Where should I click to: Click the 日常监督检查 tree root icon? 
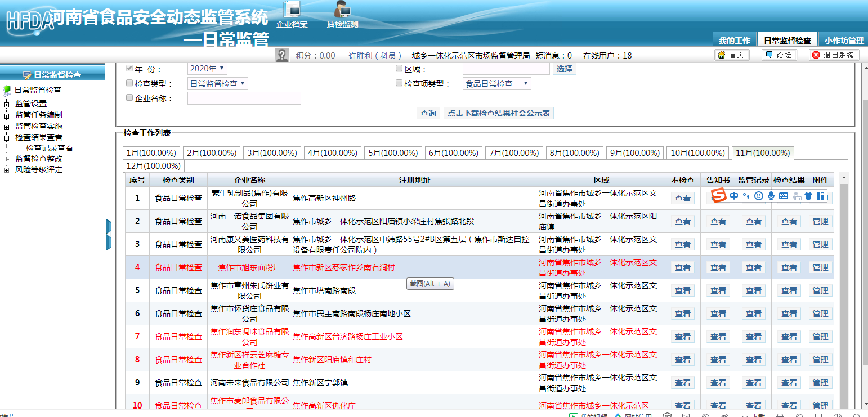pyautogui.click(x=7, y=90)
